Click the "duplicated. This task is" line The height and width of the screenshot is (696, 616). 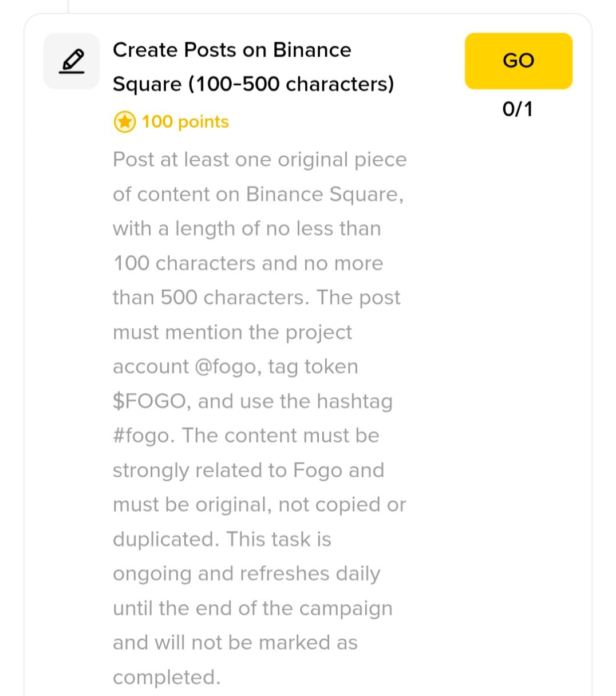pyautogui.click(x=222, y=539)
